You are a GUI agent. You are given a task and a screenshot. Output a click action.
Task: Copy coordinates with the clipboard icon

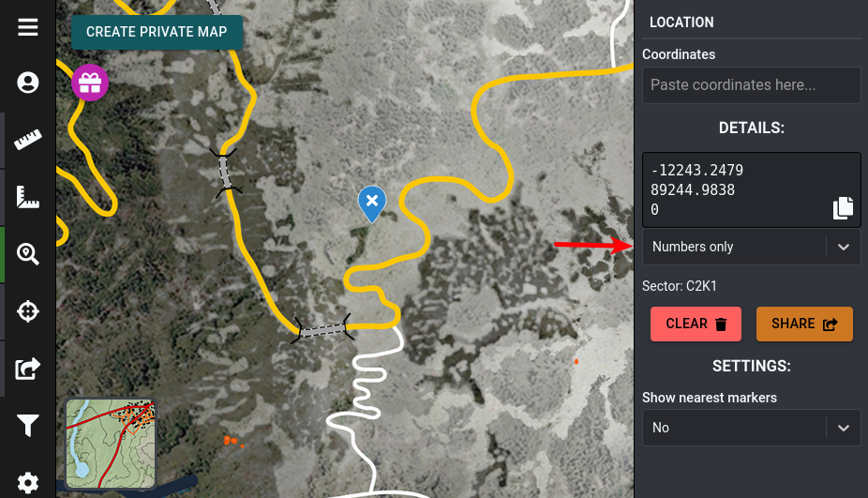coord(843,207)
